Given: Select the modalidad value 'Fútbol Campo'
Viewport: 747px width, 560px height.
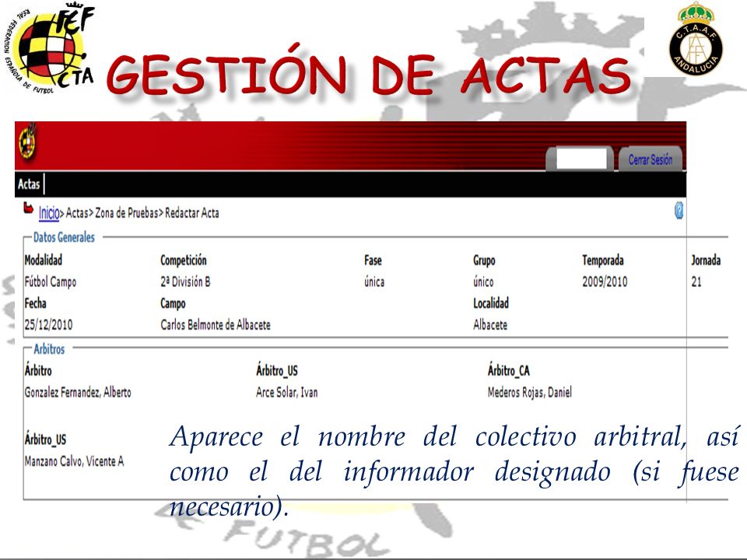Looking at the screenshot, I should coord(51,282).
